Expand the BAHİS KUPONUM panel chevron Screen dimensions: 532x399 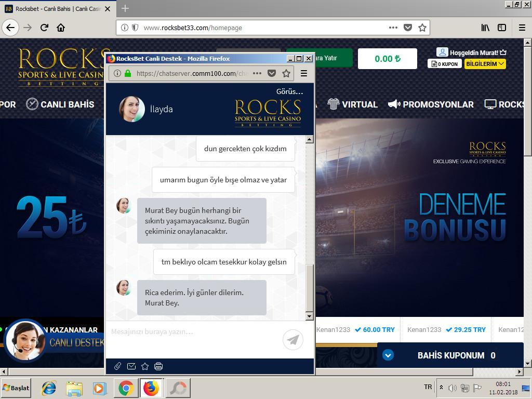click(388, 355)
